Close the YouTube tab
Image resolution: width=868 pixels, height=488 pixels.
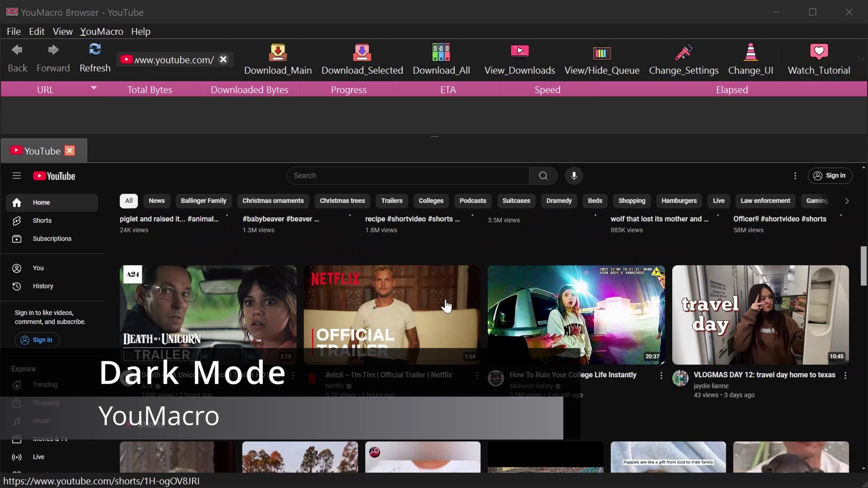click(x=70, y=150)
